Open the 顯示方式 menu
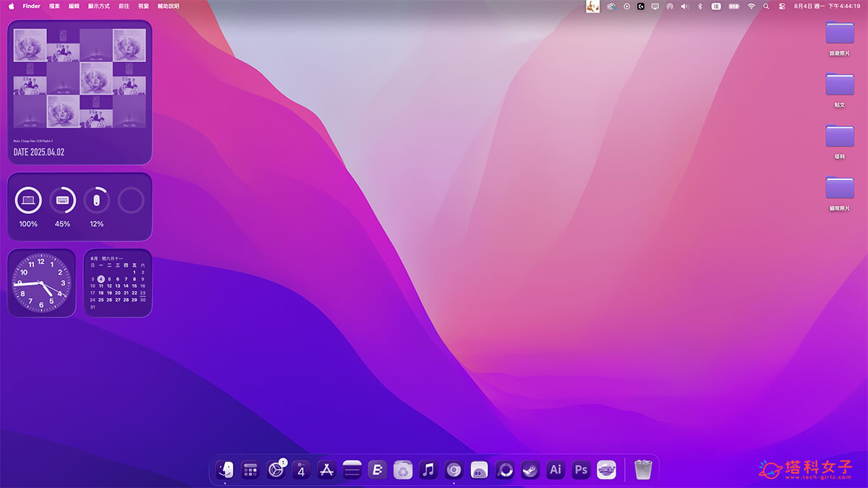The image size is (868, 488). (98, 6)
